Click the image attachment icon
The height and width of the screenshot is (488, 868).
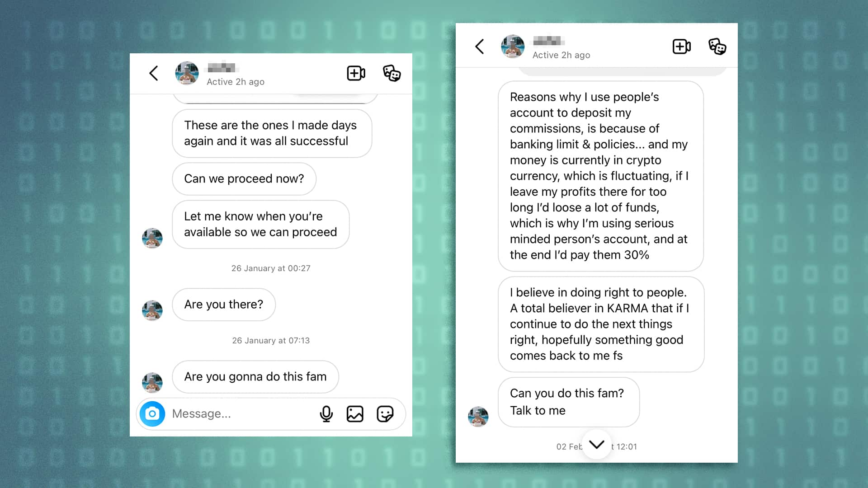[x=355, y=413]
